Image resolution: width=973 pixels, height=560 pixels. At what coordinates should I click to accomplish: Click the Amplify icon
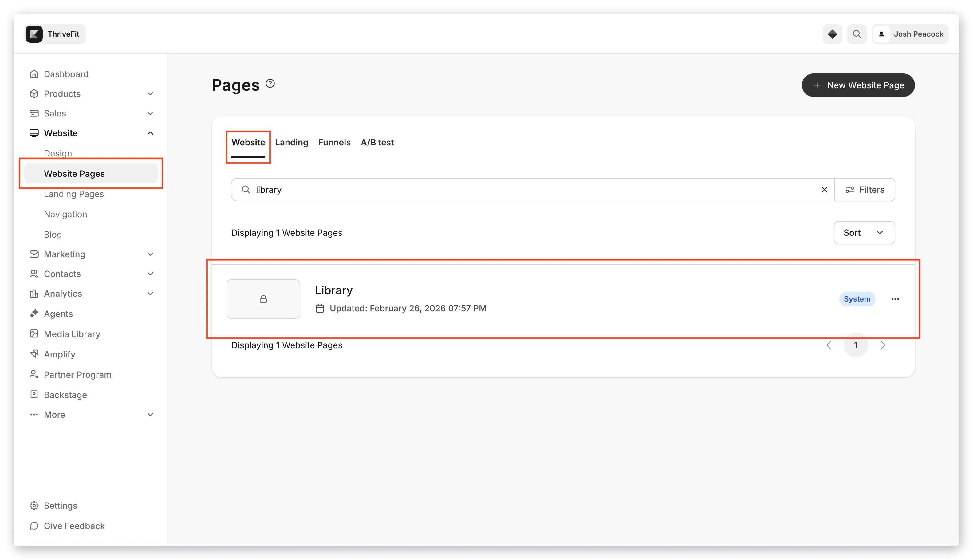tap(34, 354)
